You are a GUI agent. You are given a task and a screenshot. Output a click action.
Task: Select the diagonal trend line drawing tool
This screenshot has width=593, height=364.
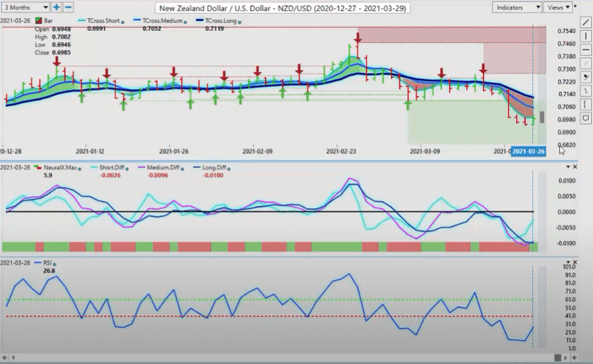coord(586,23)
